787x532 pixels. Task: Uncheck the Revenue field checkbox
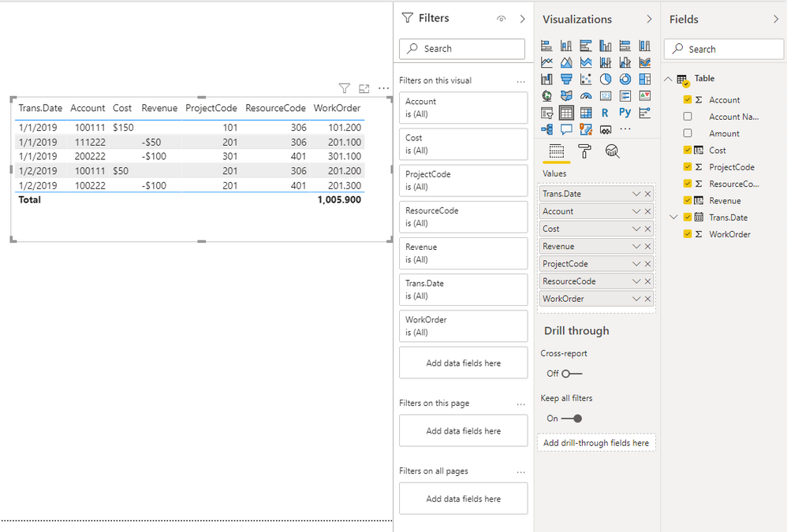688,200
